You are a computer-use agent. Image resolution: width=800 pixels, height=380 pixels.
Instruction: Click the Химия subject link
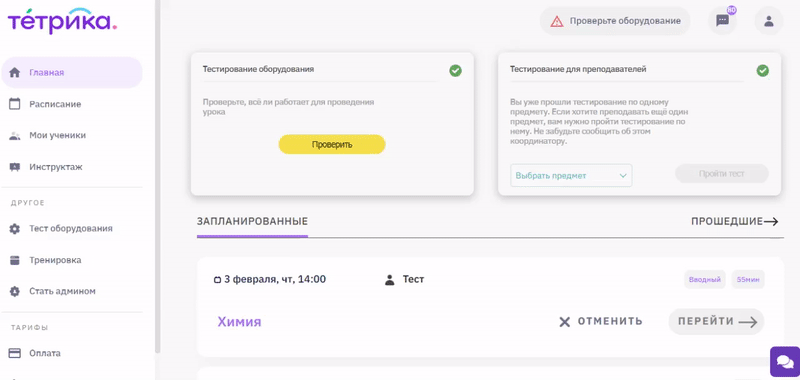[x=239, y=322]
